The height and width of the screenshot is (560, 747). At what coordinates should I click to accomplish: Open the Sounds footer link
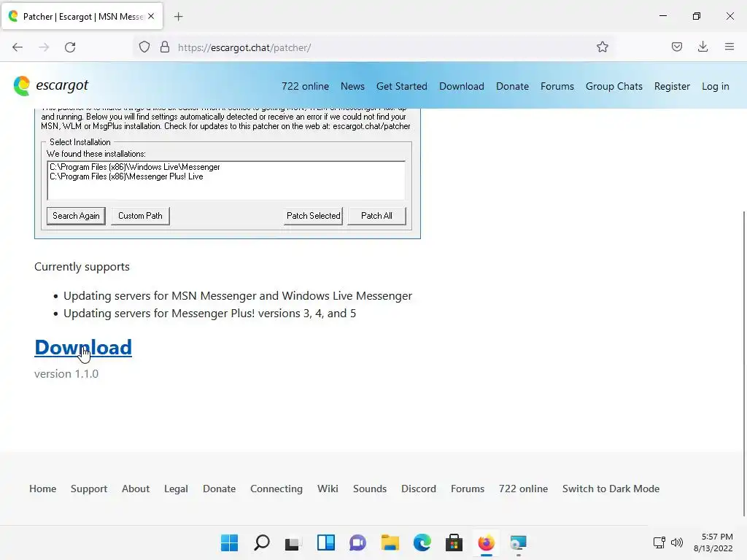[x=370, y=489]
